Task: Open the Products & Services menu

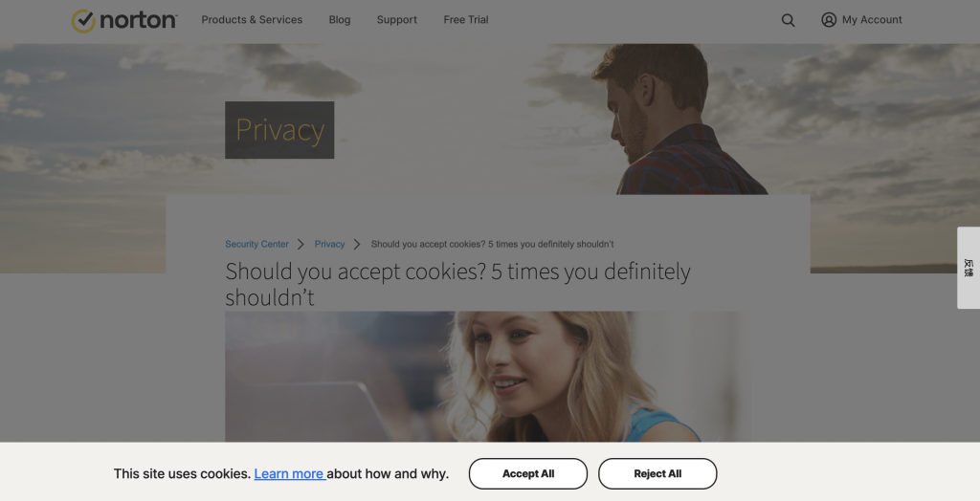Action: pos(252,20)
